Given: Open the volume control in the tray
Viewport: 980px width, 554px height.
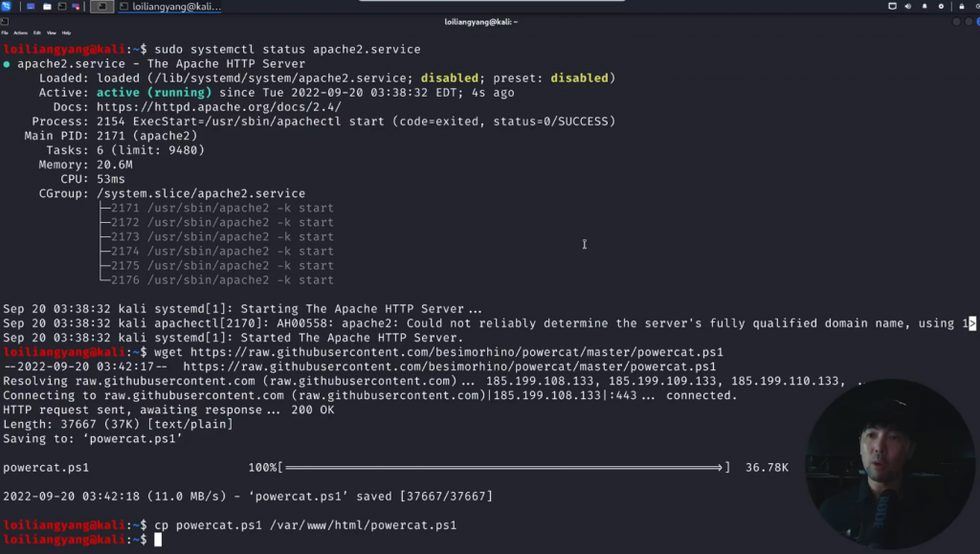Looking at the screenshot, I should [x=909, y=7].
